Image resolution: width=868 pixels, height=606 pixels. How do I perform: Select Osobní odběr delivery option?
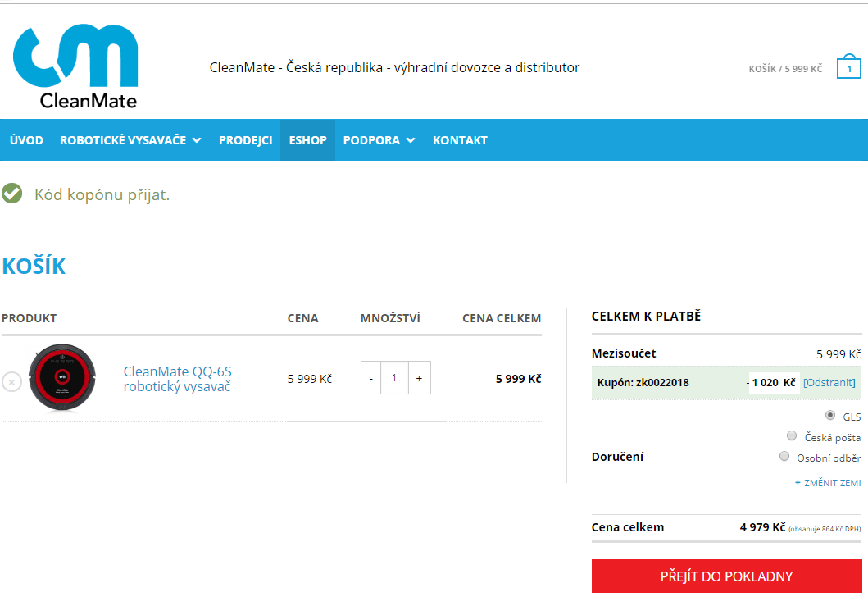[784, 456]
